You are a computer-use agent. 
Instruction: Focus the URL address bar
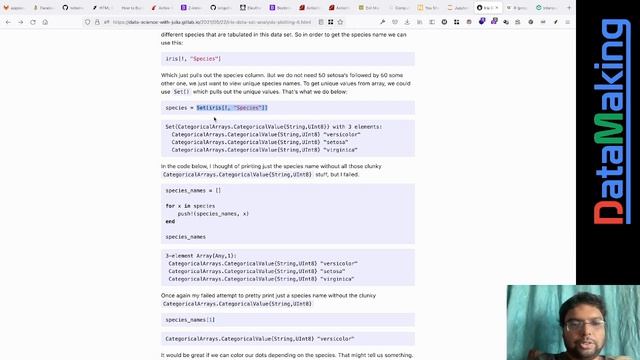(212, 22)
